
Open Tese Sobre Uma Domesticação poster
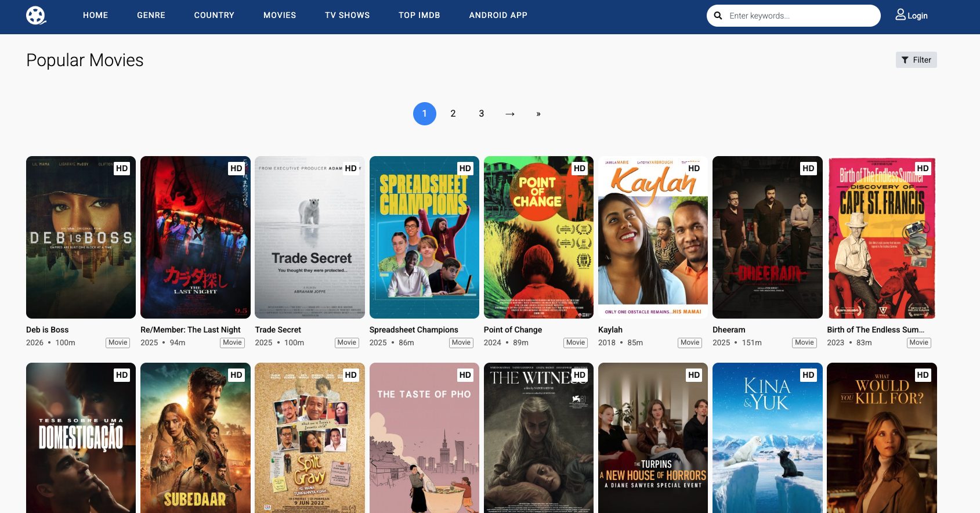click(x=81, y=438)
